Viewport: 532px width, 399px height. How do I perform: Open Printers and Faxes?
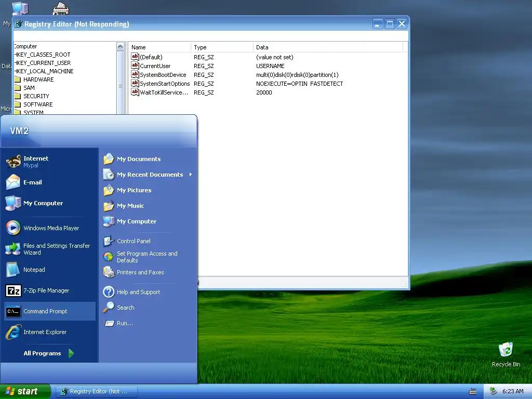(x=149, y=272)
